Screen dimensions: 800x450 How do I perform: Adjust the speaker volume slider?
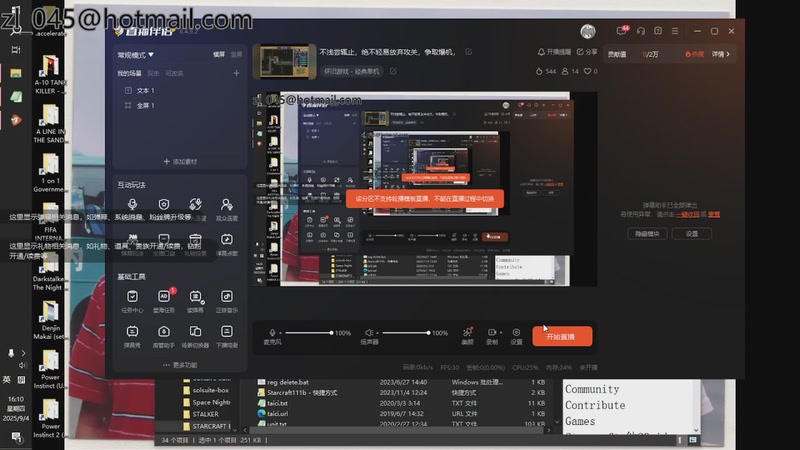coord(406,333)
